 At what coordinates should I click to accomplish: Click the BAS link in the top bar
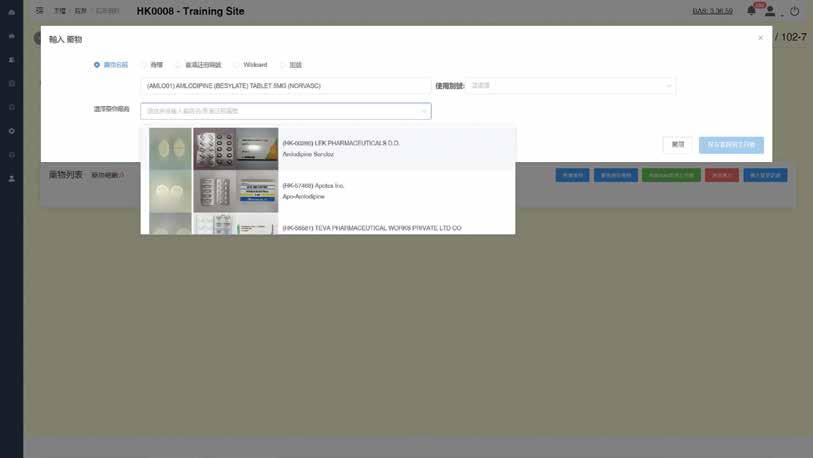point(712,11)
